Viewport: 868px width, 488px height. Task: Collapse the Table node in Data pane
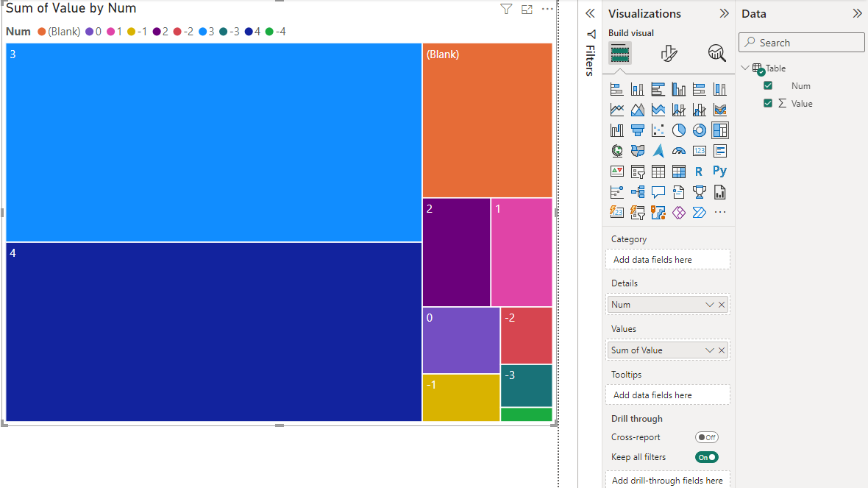pyautogui.click(x=745, y=68)
